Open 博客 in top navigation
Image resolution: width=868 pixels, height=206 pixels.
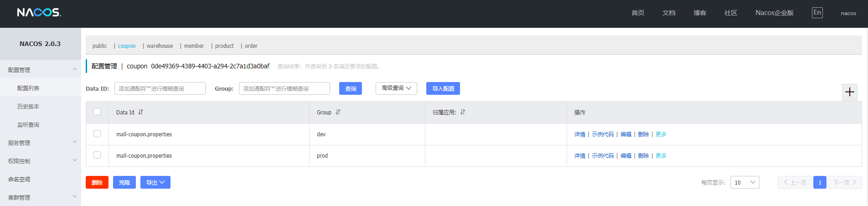(700, 13)
